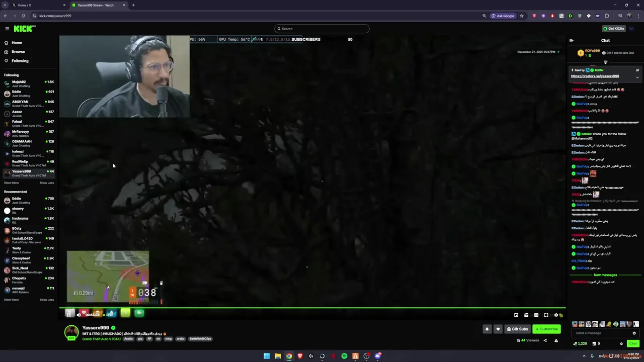Click the LIVE indicator on player
The height and width of the screenshot is (362, 644).
[x=109, y=315]
